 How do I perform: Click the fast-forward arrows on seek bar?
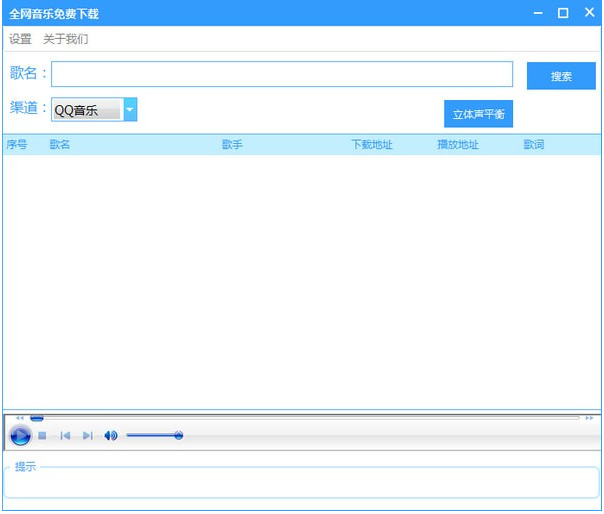[589, 418]
